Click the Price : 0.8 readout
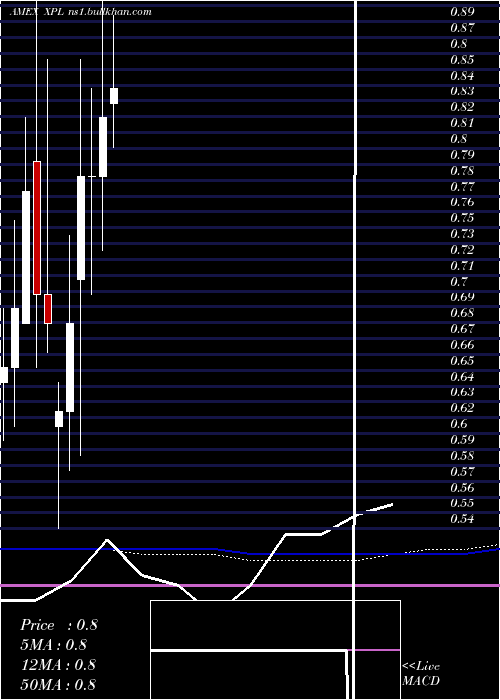This screenshot has width=500, height=700. point(59,625)
